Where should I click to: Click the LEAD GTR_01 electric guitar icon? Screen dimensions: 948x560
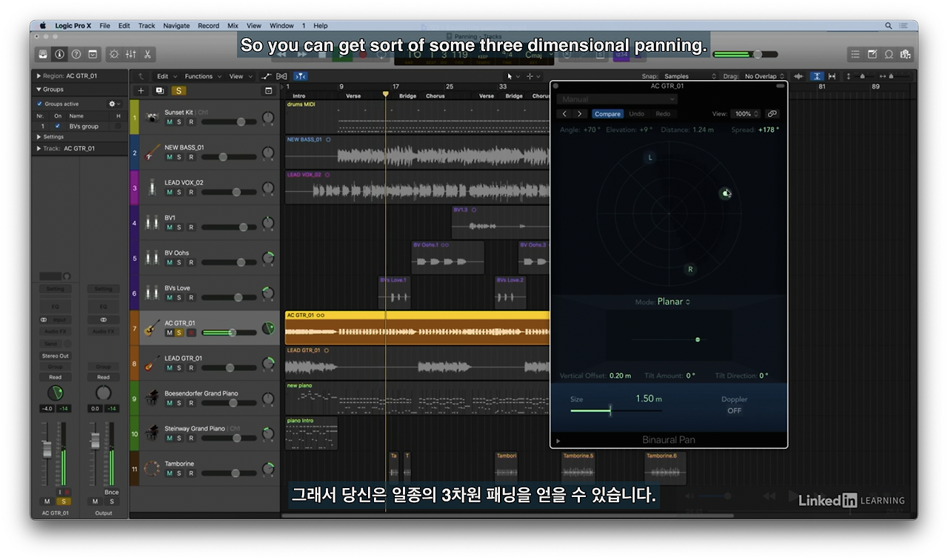point(153,363)
